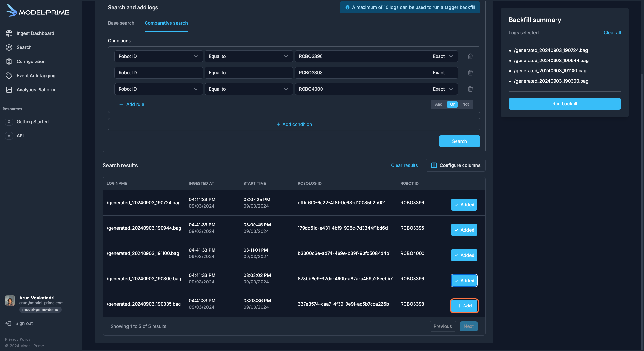Click the Start Time column header
Screen dimensions: 644x351
click(255, 184)
